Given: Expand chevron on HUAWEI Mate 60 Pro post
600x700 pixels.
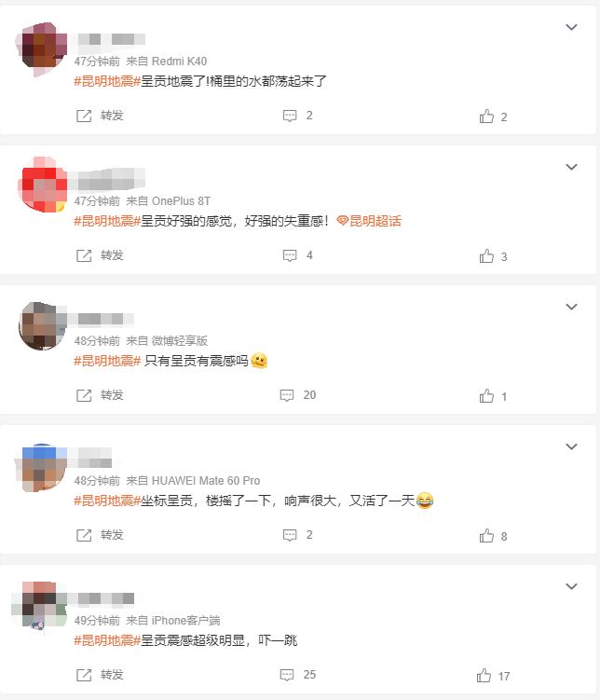Looking at the screenshot, I should coord(571,446).
